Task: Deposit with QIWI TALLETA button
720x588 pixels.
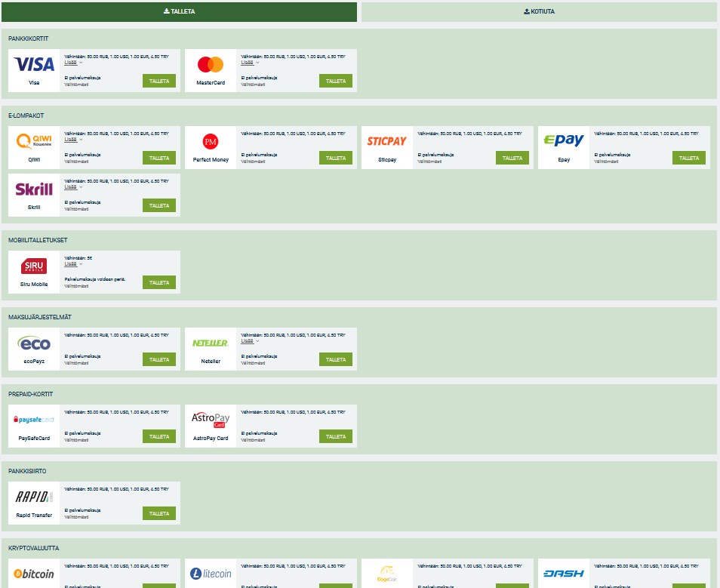Action: [x=159, y=158]
